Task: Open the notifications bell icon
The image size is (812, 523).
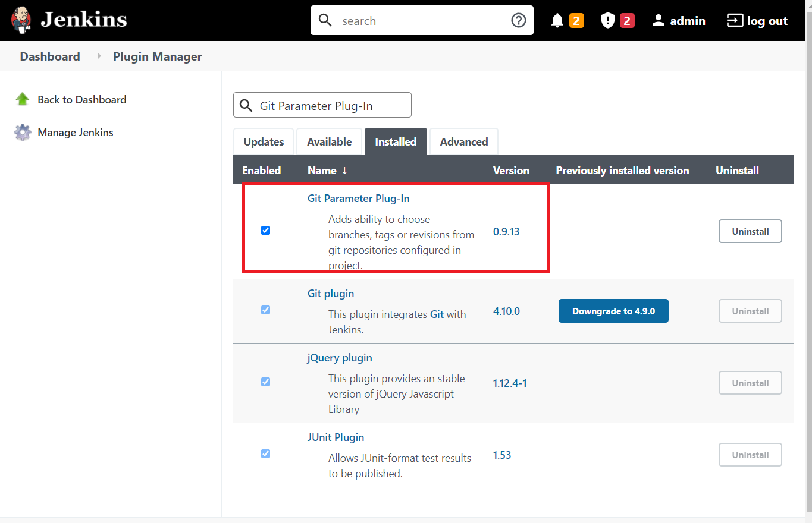Action: click(557, 21)
